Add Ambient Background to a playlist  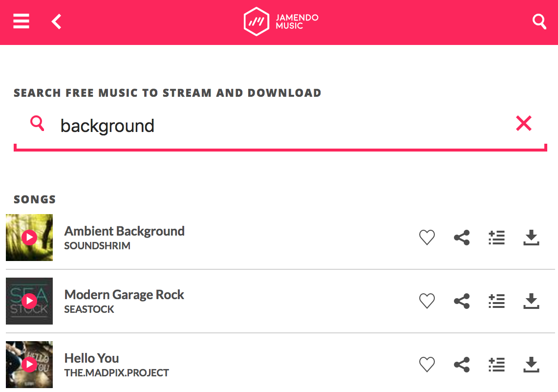point(496,238)
